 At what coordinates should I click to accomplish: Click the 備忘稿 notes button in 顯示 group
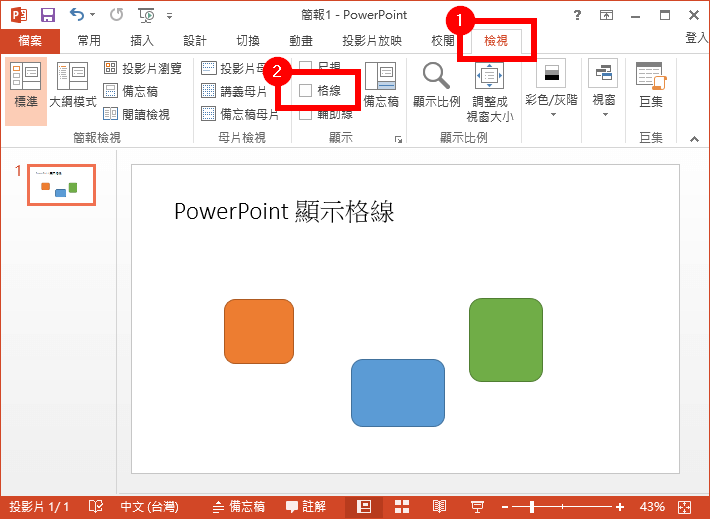pos(381,85)
